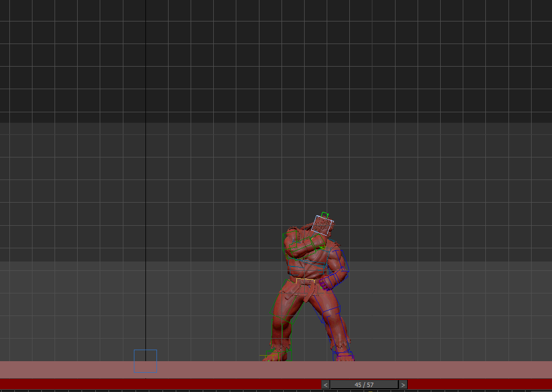The image size is (552, 392).
Task: Select the small green bone above the head
Action: [325, 215]
